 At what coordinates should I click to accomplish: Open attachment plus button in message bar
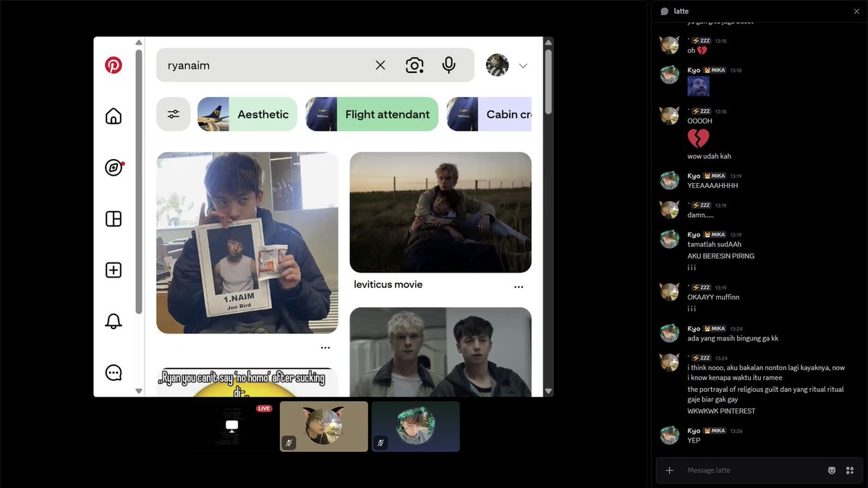tap(669, 471)
